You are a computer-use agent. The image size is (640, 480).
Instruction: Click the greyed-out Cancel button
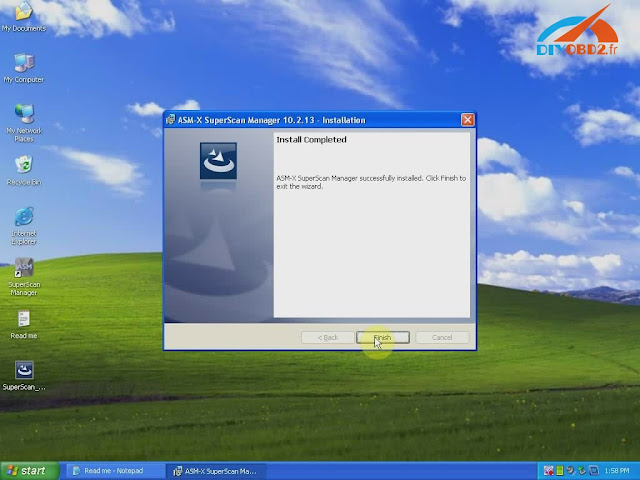click(442, 338)
